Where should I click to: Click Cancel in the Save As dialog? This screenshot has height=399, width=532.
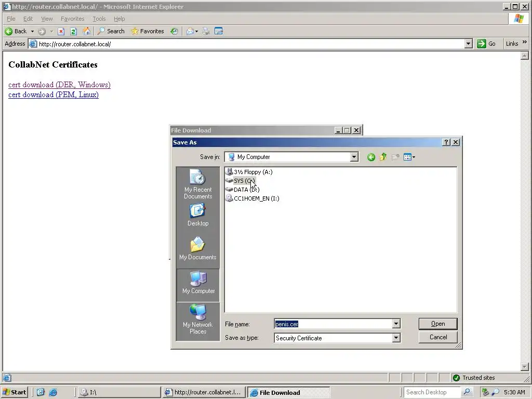[x=438, y=337]
